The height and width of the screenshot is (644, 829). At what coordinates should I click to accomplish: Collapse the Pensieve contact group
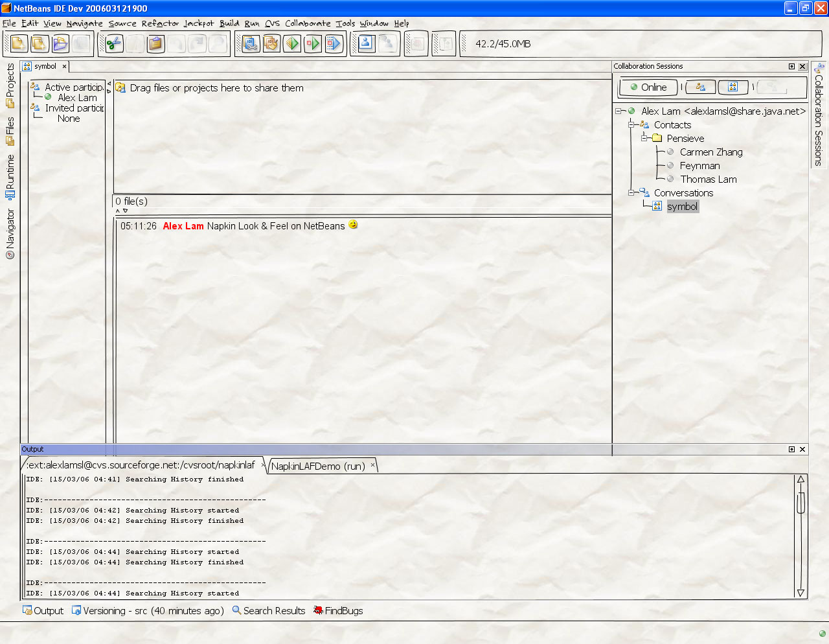pos(644,139)
